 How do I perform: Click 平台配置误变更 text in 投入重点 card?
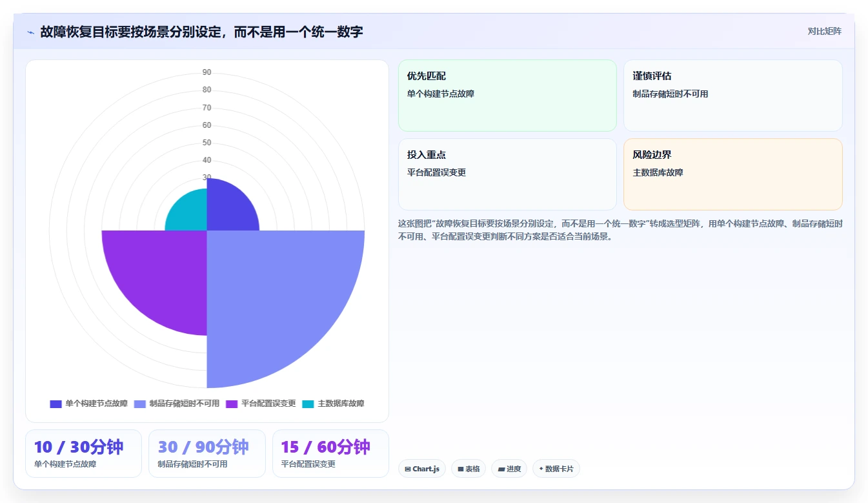(x=436, y=173)
